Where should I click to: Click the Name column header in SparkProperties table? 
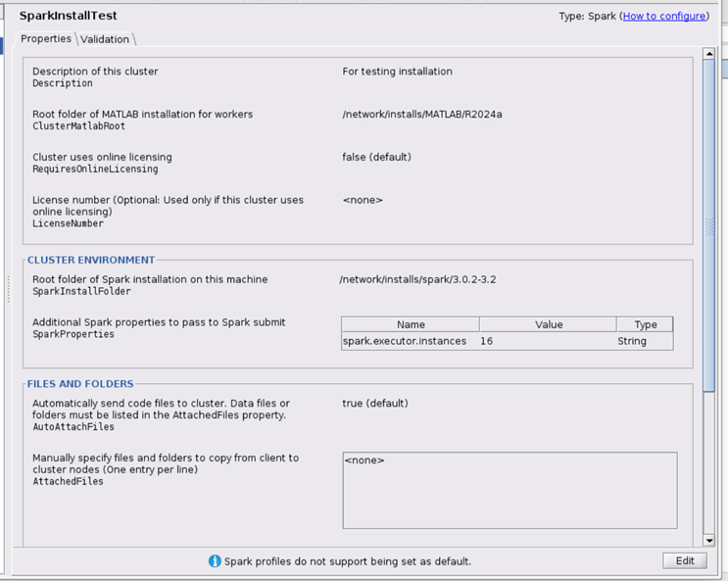tap(411, 324)
